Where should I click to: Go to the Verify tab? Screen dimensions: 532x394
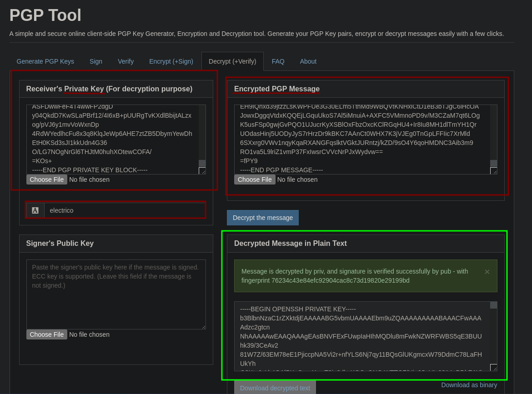coord(125,61)
